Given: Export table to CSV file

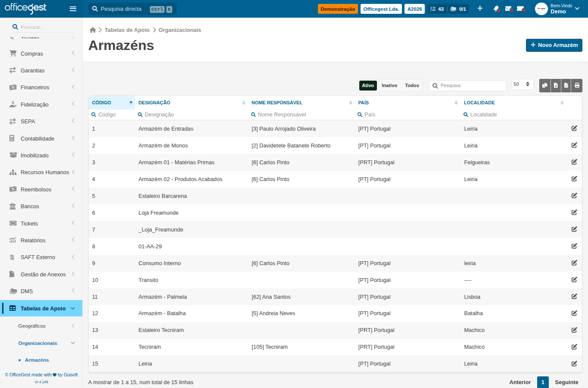Looking at the screenshot, I should (566, 85).
